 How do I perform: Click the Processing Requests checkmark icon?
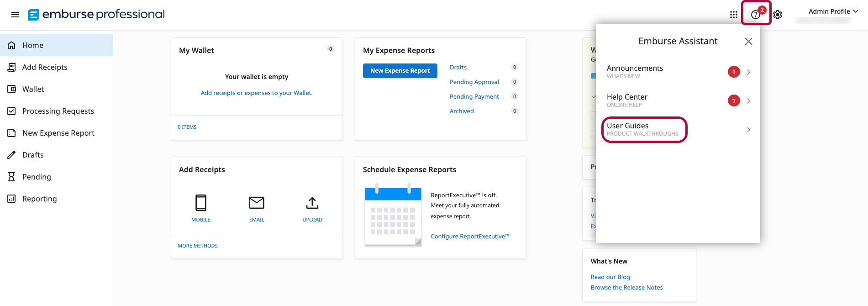click(12, 111)
